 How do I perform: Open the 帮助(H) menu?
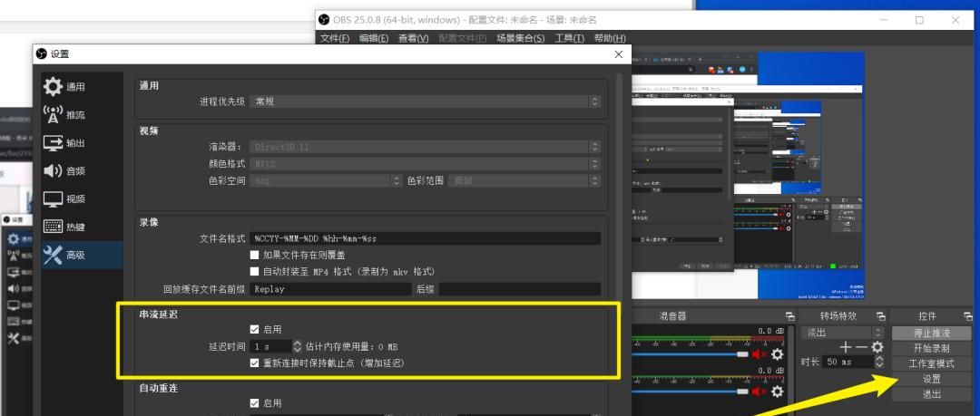[610, 38]
